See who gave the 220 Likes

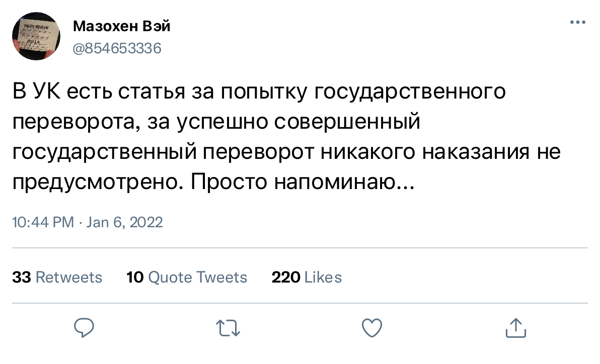tap(307, 277)
